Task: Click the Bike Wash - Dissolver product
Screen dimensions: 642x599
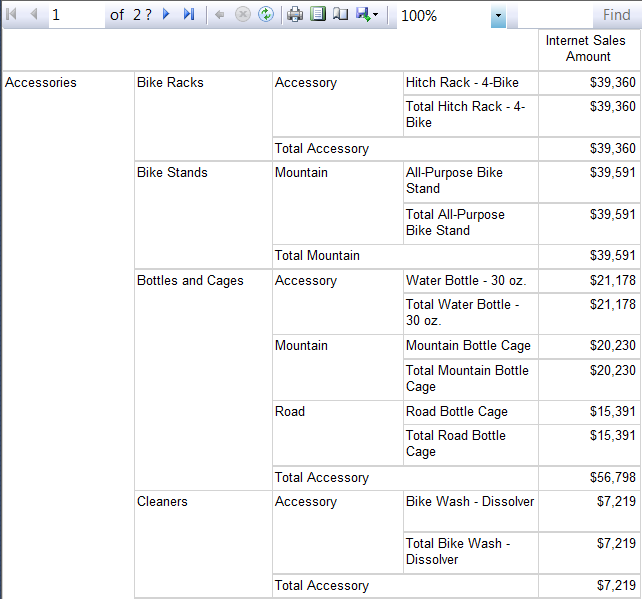Action: (470, 511)
